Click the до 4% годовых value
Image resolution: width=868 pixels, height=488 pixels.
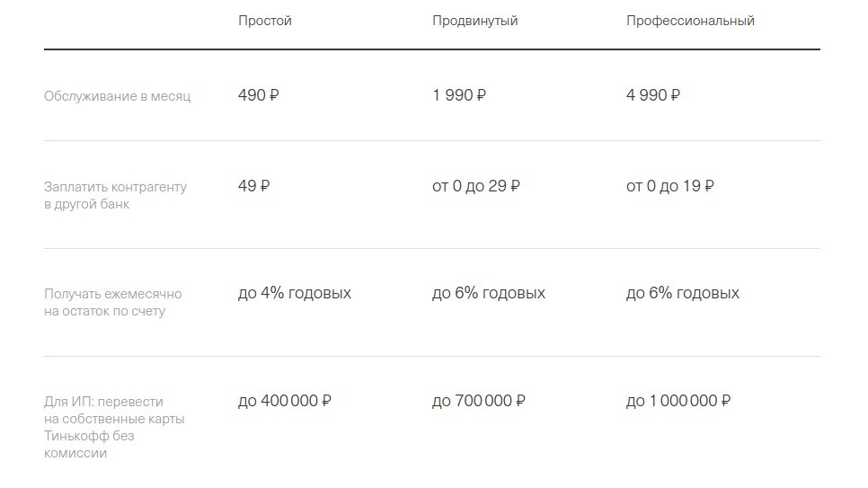click(x=295, y=293)
